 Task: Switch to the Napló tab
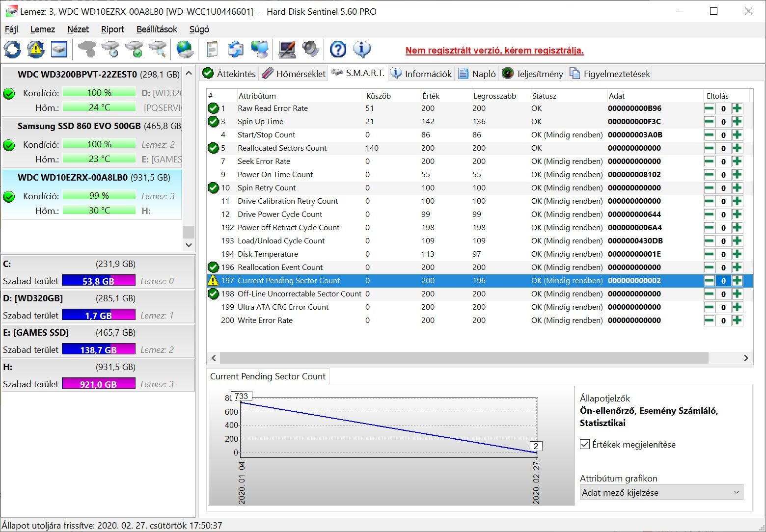(x=477, y=74)
